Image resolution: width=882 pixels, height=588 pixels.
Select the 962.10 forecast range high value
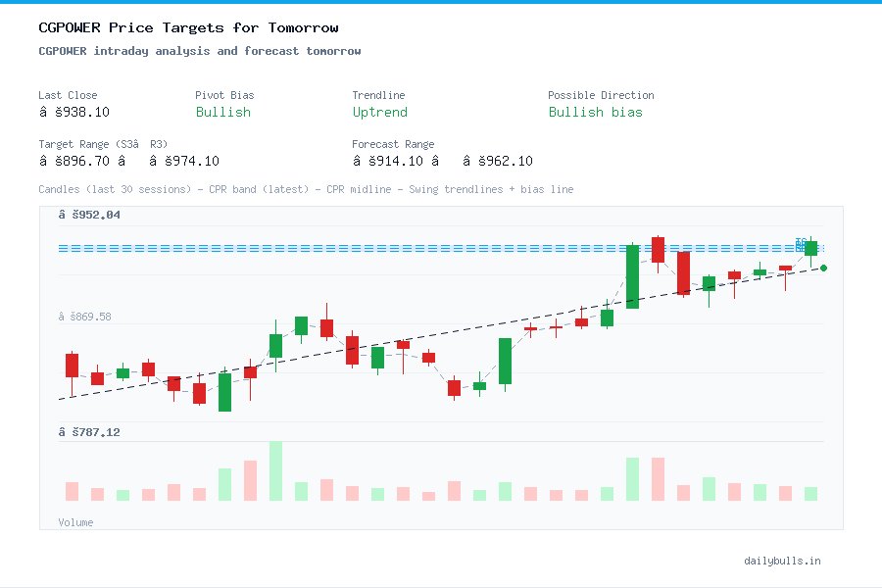point(498,161)
